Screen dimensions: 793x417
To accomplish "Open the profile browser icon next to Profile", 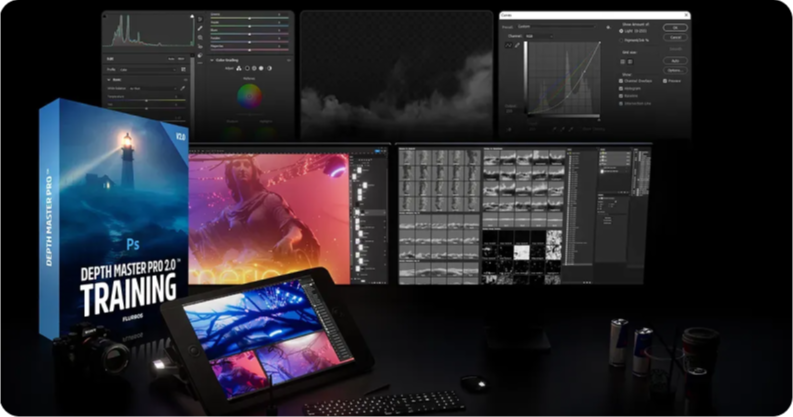I will pos(183,69).
